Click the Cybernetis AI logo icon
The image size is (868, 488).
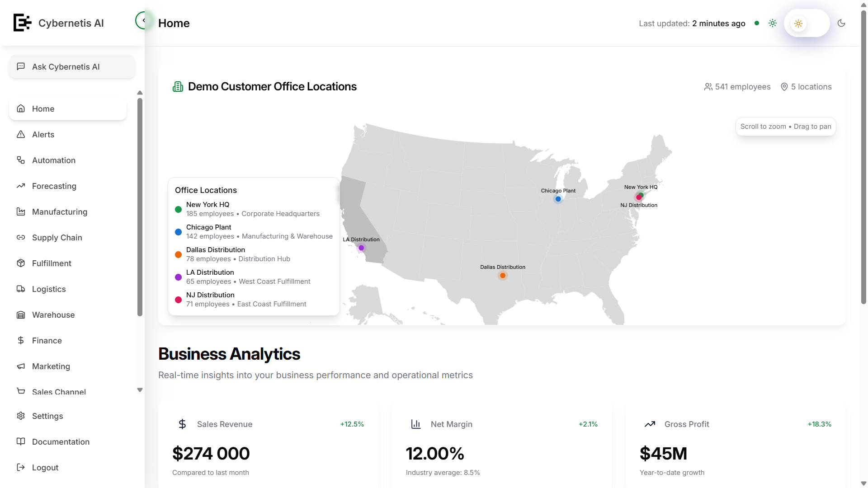[22, 23]
